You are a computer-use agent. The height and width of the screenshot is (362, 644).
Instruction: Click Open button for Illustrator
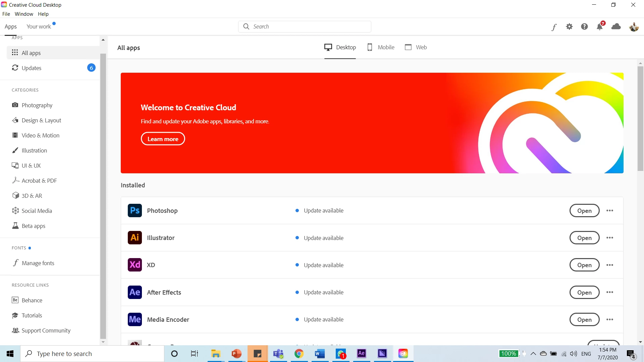pos(584,238)
